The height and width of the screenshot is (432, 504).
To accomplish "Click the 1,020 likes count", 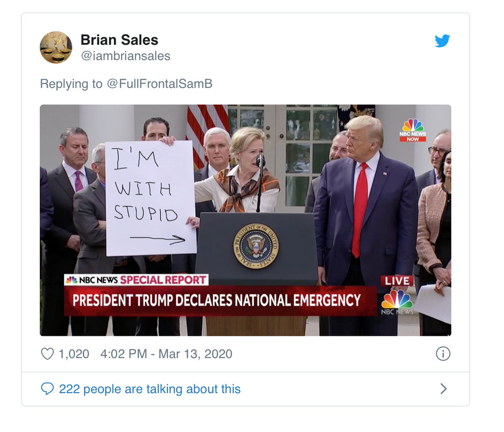I will click(x=74, y=354).
